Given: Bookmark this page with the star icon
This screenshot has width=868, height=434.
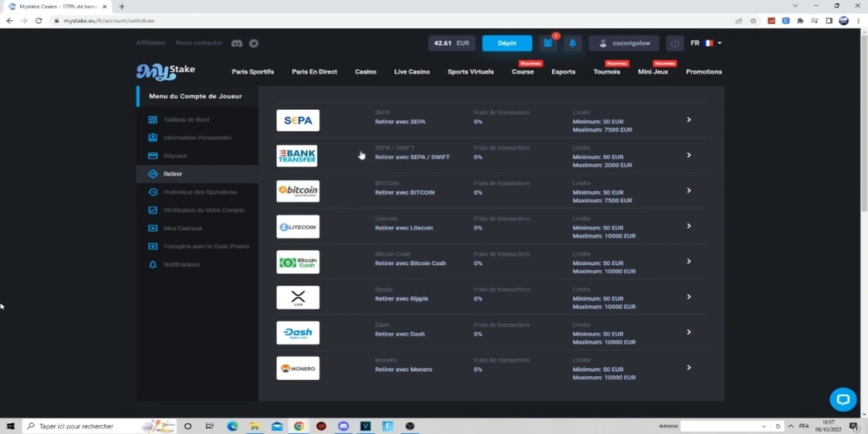Looking at the screenshot, I should 753,21.
